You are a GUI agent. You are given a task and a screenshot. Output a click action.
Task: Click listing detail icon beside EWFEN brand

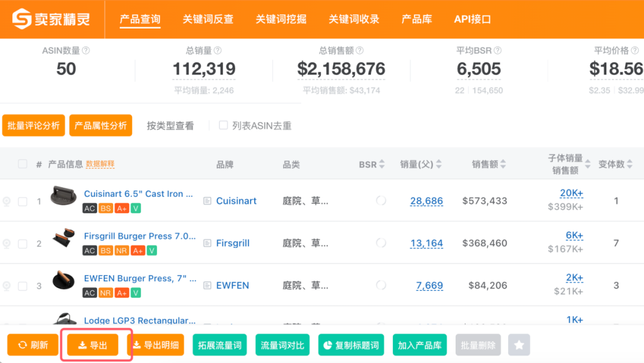208,286
